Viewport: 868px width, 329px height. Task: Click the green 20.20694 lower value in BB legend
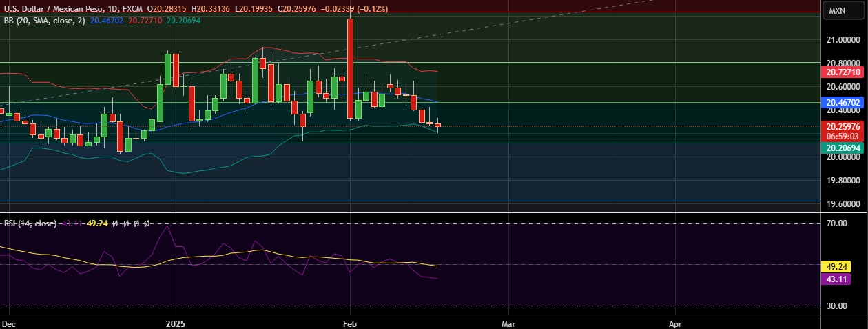click(183, 21)
